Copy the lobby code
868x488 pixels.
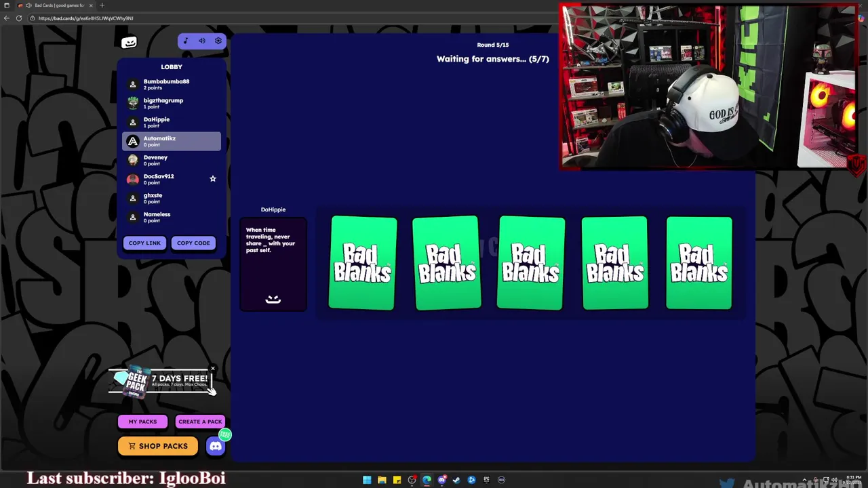click(x=193, y=243)
